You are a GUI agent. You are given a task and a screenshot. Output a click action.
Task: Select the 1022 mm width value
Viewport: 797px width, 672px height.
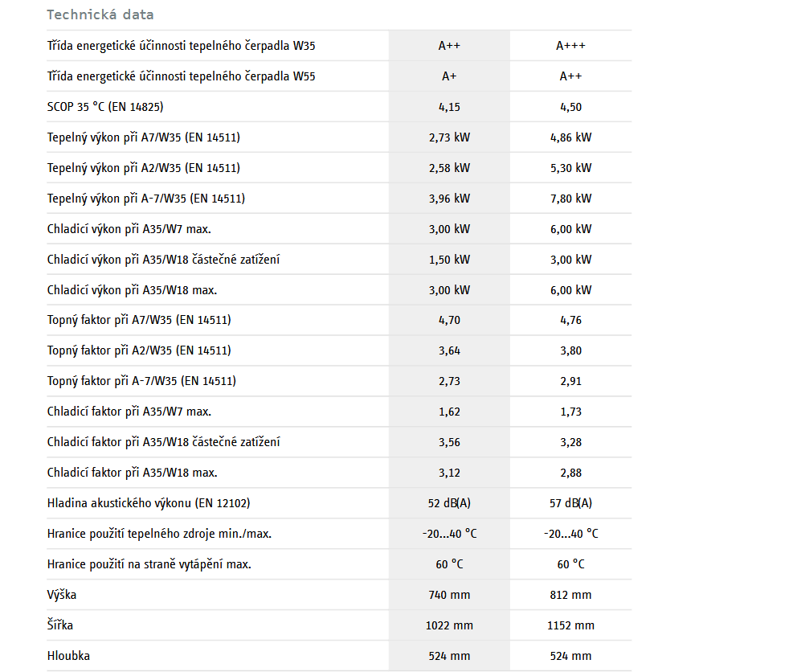[449, 625]
